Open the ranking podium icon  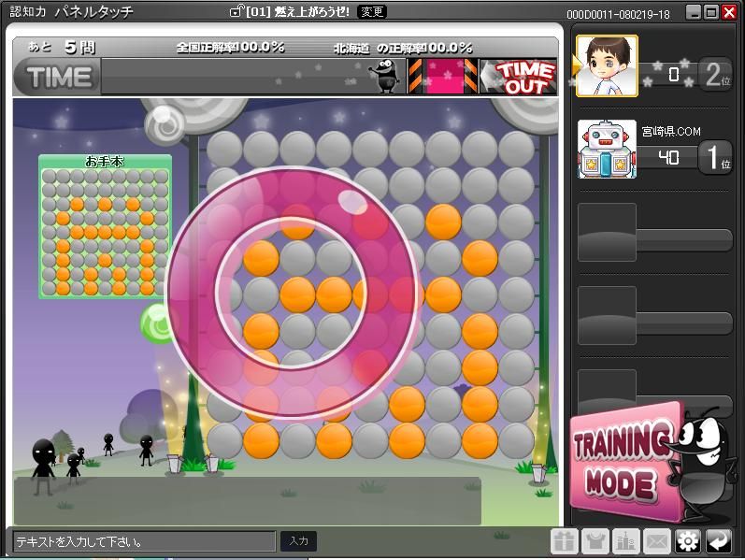coord(626,541)
